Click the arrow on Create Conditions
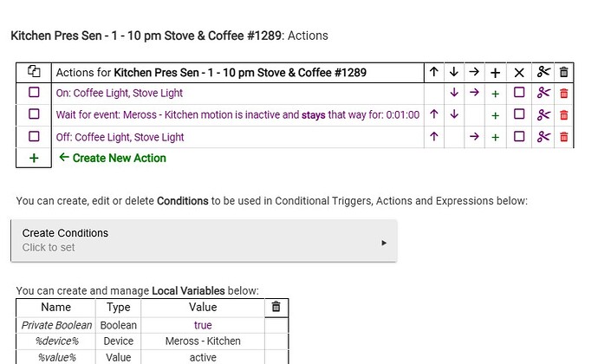 coord(384,243)
